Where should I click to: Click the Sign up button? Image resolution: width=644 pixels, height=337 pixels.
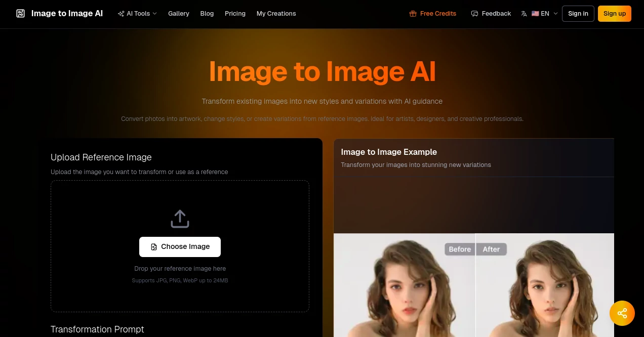pos(615,14)
